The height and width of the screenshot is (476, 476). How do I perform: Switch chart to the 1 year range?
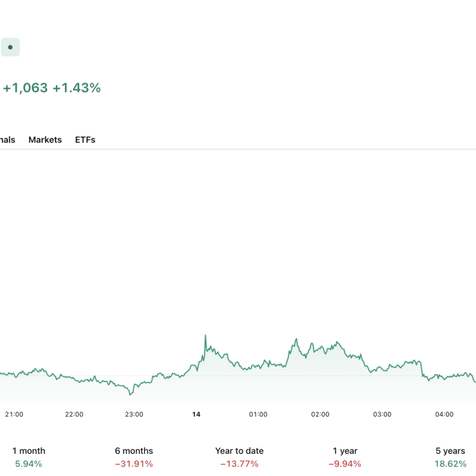click(345, 457)
